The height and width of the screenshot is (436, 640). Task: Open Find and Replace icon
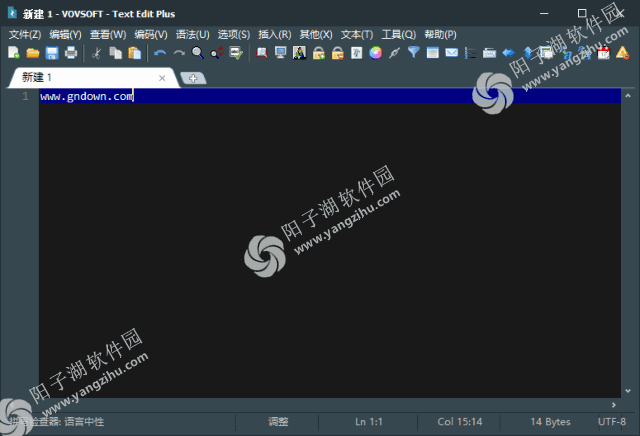[x=217, y=53]
